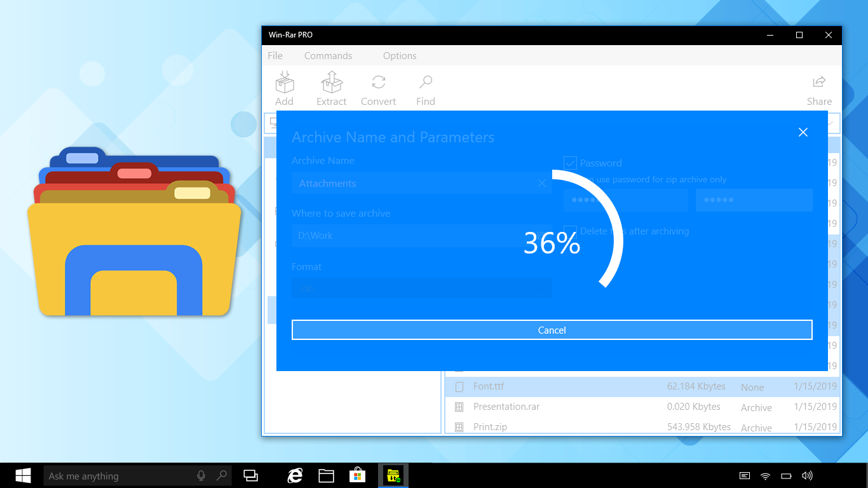The width and height of the screenshot is (868, 488).
Task: Click the 62.184 Kbytes size value
Action: 696,386
